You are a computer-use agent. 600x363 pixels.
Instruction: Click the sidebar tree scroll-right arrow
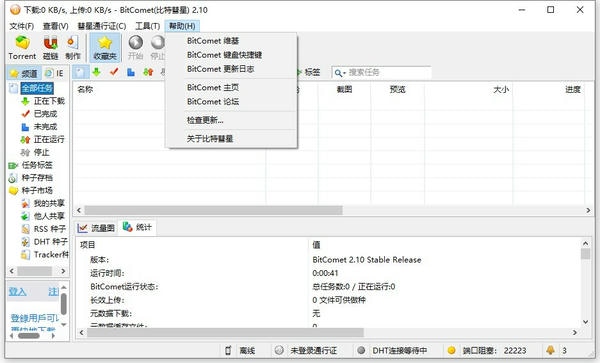pyautogui.click(x=63, y=271)
